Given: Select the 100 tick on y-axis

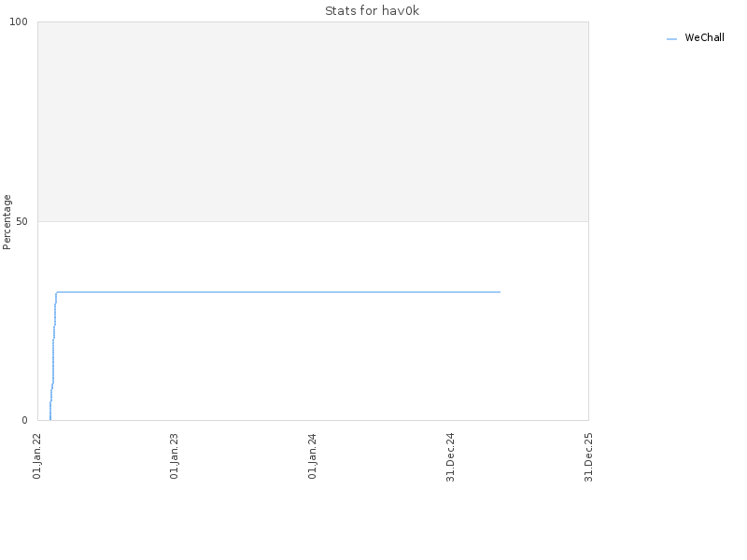Looking at the screenshot, I should point(19,21).
